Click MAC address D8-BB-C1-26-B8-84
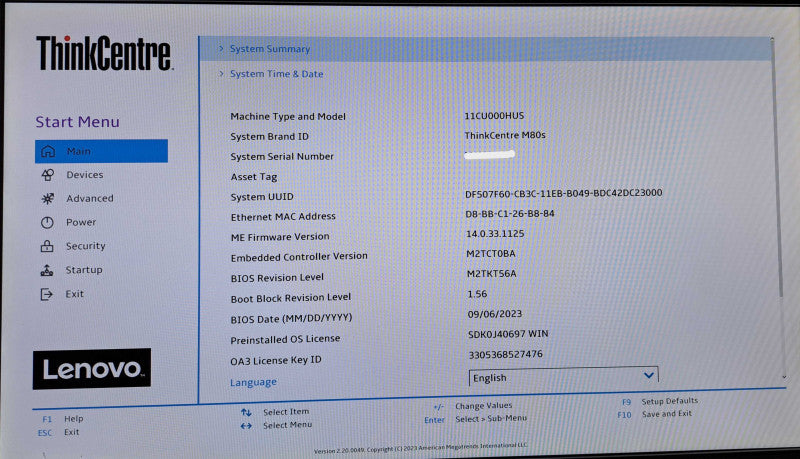 pyautogui.click(x=510, y=214)
